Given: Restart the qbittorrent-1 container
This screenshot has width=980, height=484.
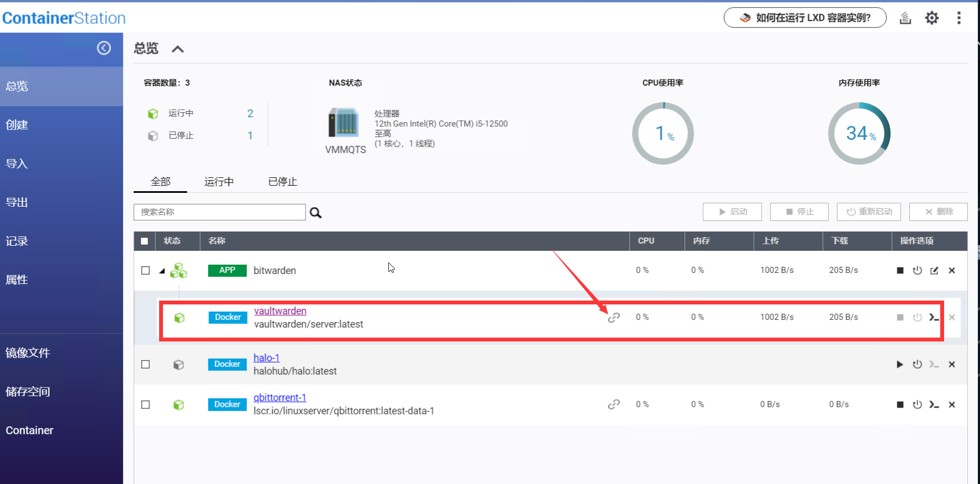Looking at the screenshot, I should [x=918, y=405].
